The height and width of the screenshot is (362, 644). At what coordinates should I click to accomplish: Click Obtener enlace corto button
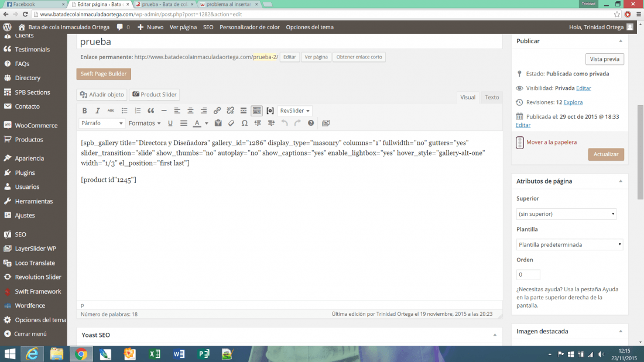point(359,57)
